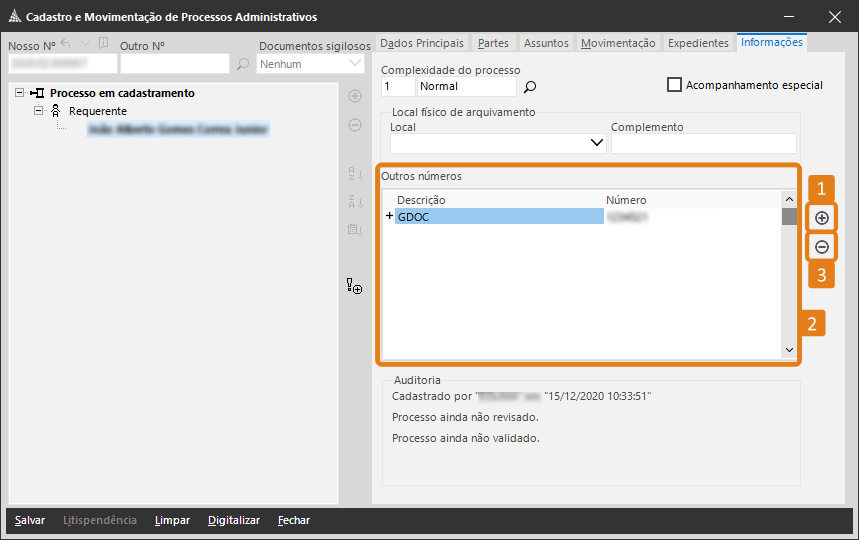Open the Movimentação tab
This screenshot has width=859, height=540.
(x=618, y=43)
